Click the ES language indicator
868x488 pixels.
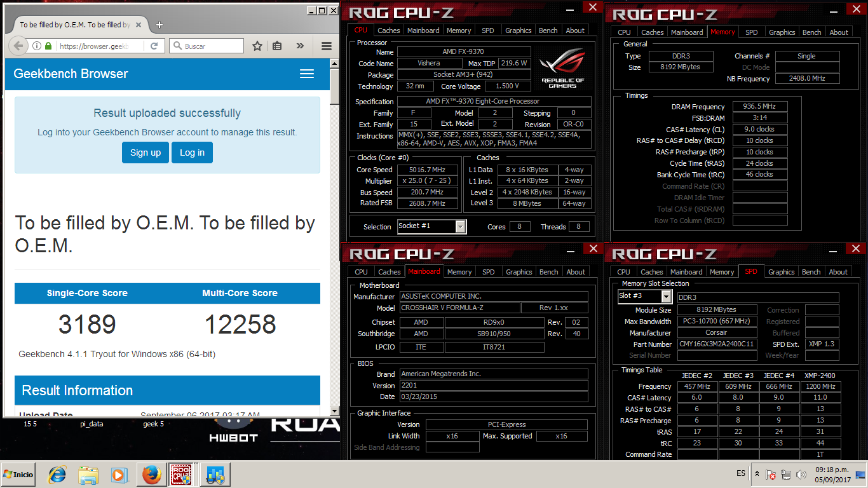pos(741,473)
